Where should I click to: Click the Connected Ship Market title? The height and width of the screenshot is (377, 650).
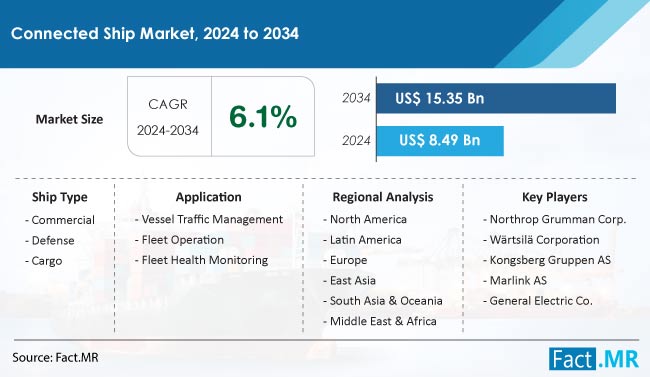pos(155,33)
